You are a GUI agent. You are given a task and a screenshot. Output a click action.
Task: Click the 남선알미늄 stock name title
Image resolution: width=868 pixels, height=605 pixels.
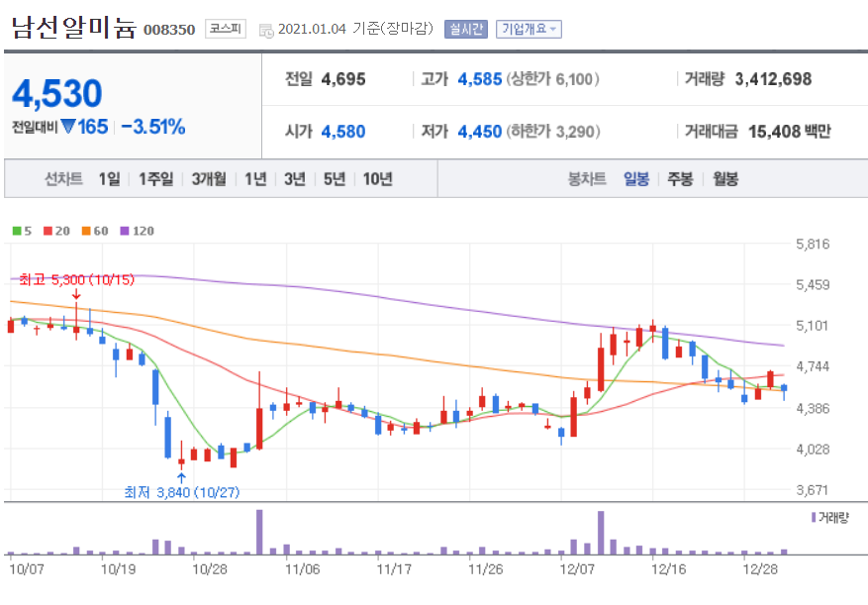tap(73, 28)
